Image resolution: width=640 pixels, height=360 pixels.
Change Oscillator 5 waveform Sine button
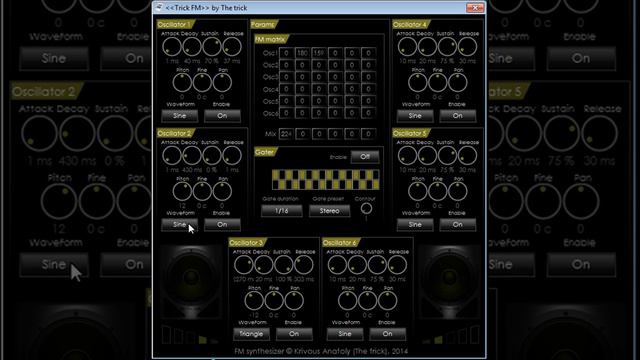415,224
